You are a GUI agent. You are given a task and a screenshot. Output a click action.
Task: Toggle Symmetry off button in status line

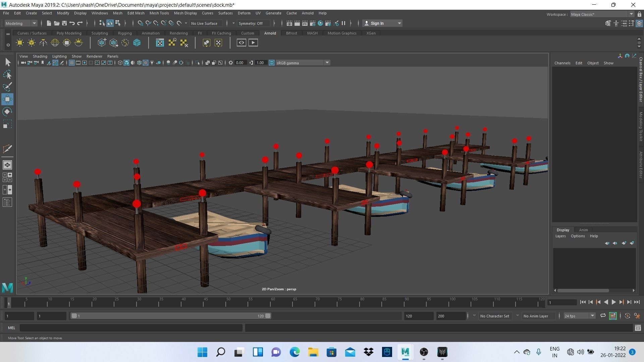click(253, 23)
